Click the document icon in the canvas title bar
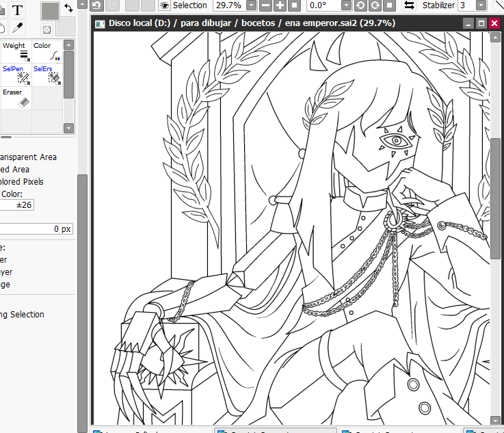504x433 pixels. [x=100, y=24]
